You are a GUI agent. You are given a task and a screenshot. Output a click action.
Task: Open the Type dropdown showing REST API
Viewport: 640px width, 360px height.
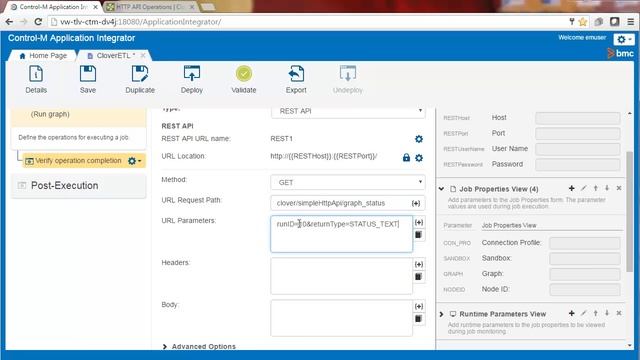click(348, 111)
